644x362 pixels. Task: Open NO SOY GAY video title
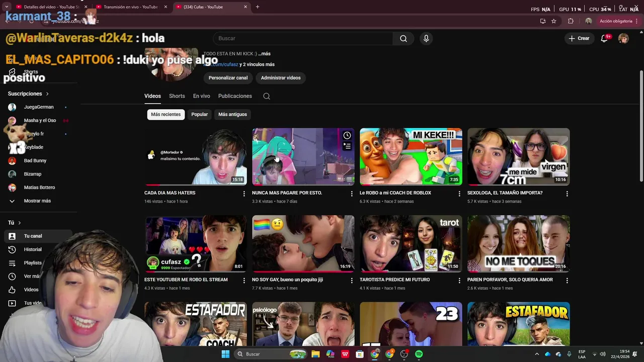tap(288, 280)
